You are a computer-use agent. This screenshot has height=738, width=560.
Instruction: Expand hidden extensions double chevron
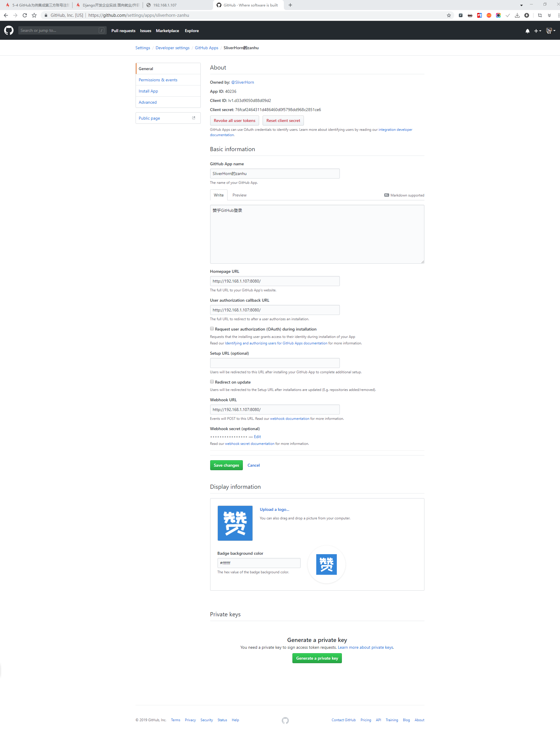click(x=549, y=15)
